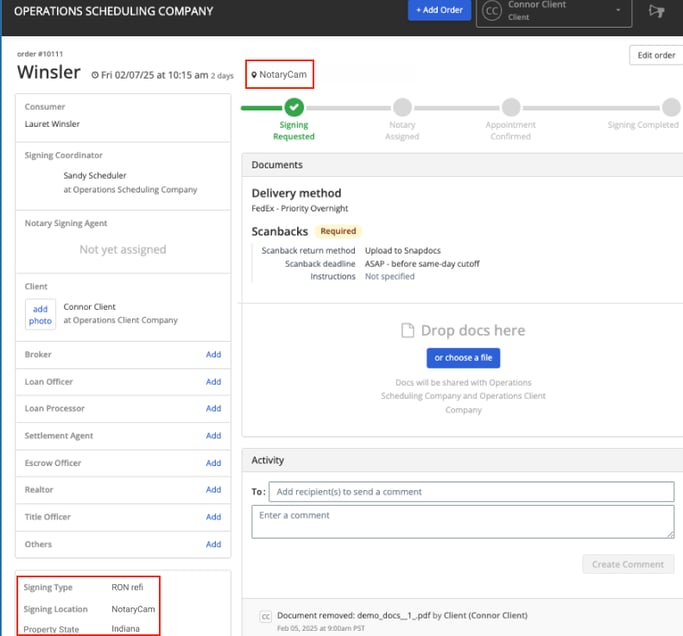The height and width of the screenshot is (636, 683).
Task: Click the Operations Scheduling Company header title
Action: point(114,11)
